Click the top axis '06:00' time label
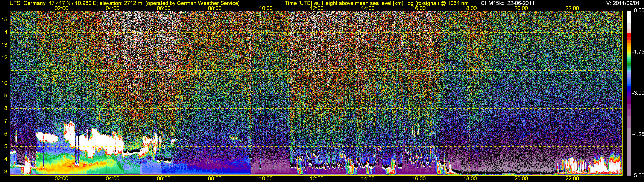This screenshot has width=644, height=182. coord(164,8)
